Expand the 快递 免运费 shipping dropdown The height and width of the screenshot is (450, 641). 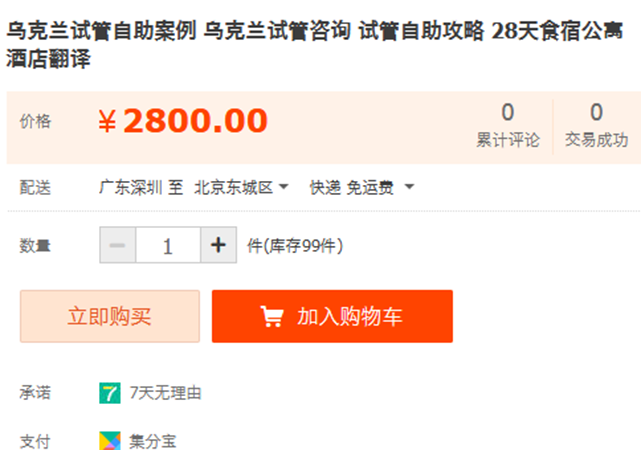coord(362,188)
